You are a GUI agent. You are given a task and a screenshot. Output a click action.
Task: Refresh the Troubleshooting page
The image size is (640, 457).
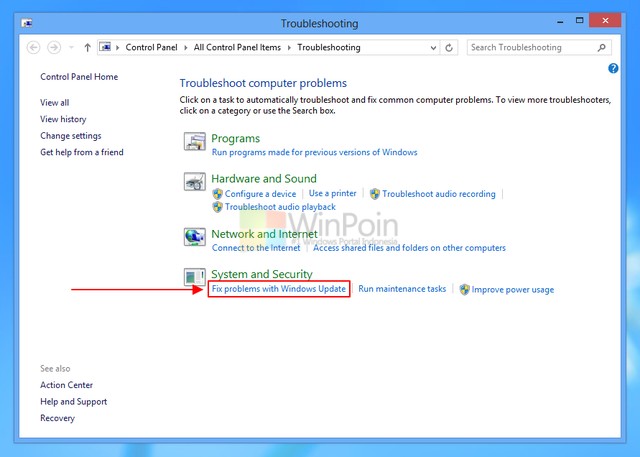pos(449,48)
